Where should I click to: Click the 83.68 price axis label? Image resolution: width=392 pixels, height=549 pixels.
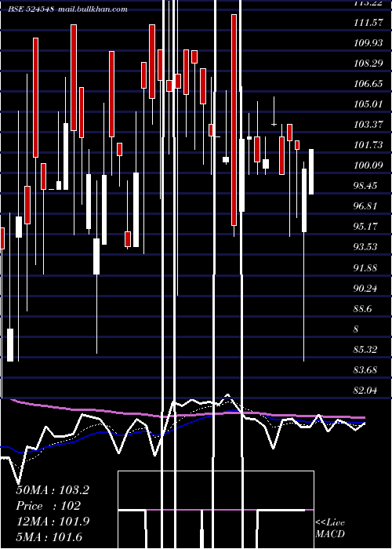coord(365,370)
